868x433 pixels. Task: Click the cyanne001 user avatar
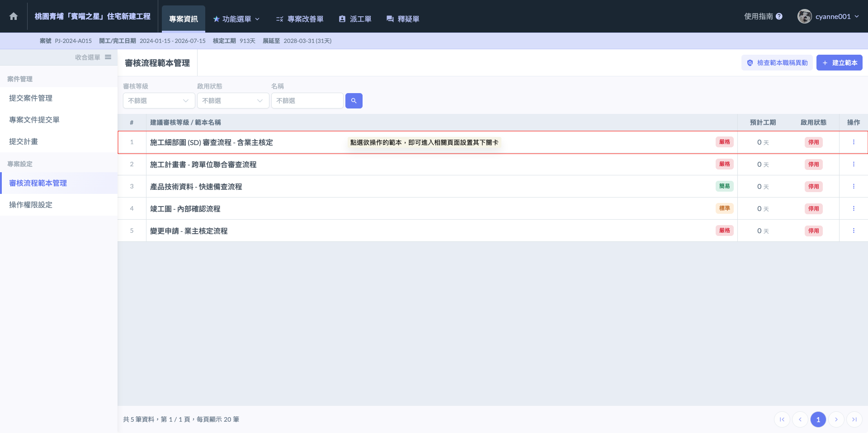click(x=804, y=16)
